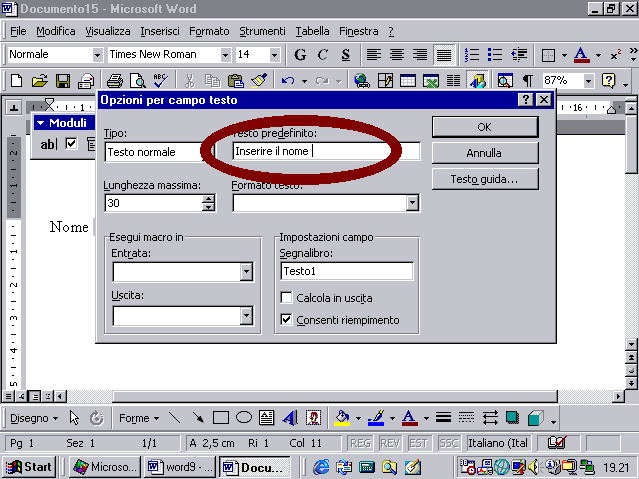The height and width of the screenshot is (479, 639).
Task: Toggle justified alignment
Action: click(x=444, y=55)
